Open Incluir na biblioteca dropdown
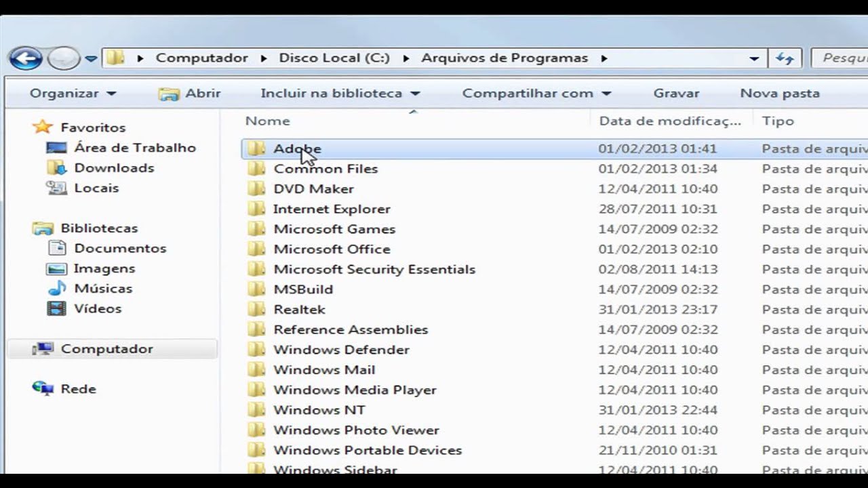The height and width of the screenshot is (488, 868). [x=340, y=94]
